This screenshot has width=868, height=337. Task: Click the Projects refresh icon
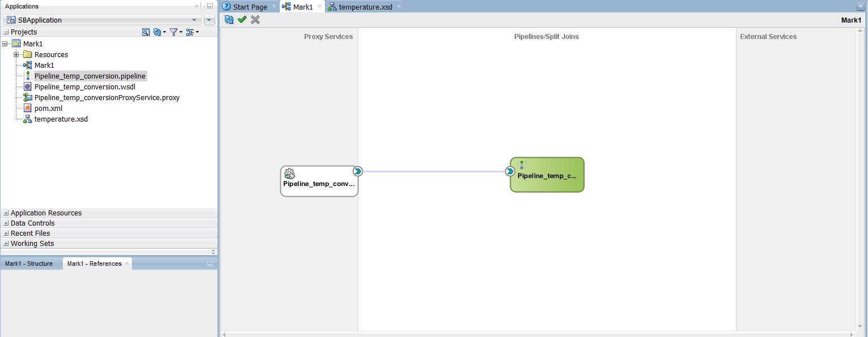coord(158,32)
